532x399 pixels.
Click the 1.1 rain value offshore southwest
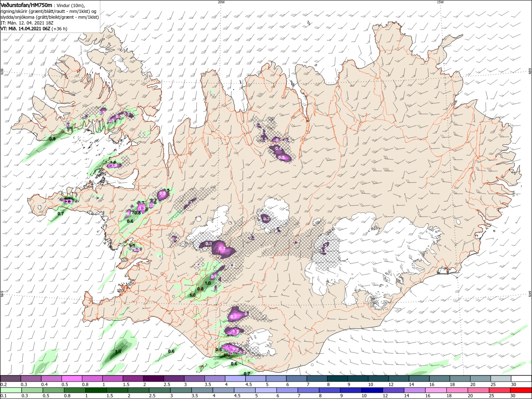(118, 352)
